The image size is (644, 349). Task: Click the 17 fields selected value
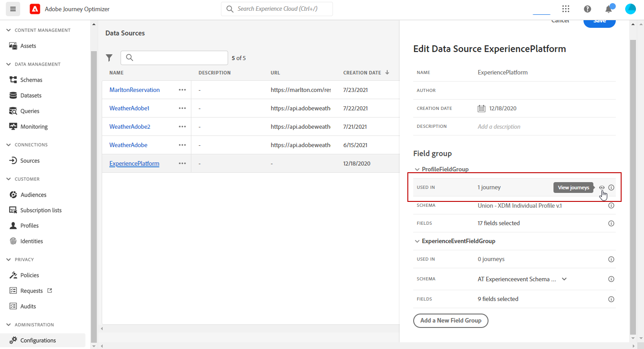pos(499,223)
